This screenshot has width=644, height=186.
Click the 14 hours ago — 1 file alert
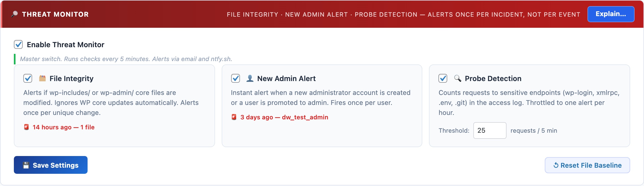pos(63,127)
